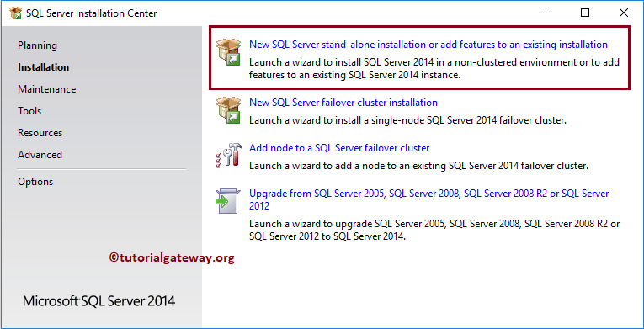Launch New SQL Server stand-alone installation link
The image size is (644, 329).
[428, 45]
